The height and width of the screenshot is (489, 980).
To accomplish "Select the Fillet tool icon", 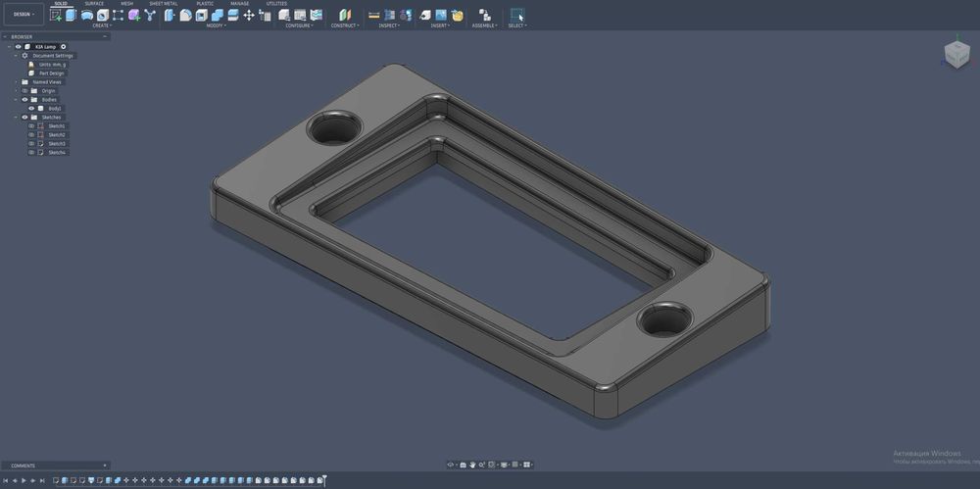I will [x=185, y=15].
